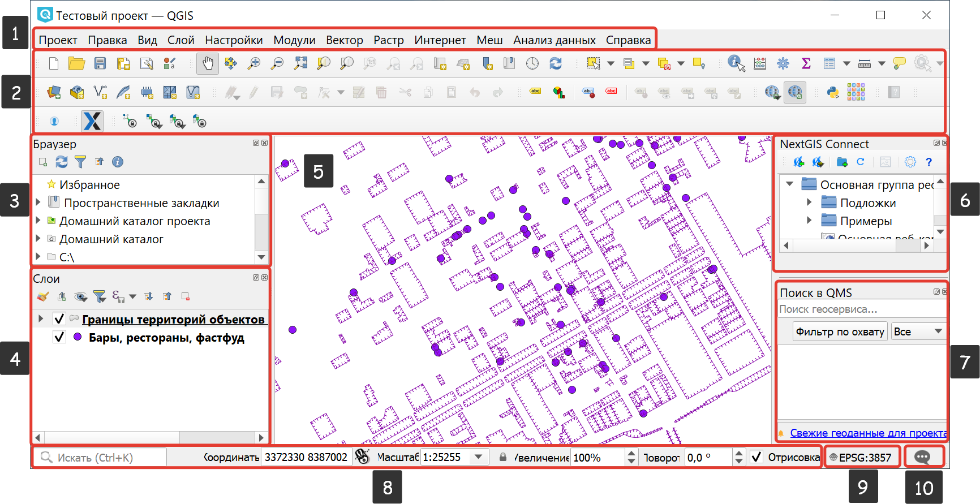Activate the Identify Features tool
This screenshot has height=504, width=980.
[x=736, y=63]
